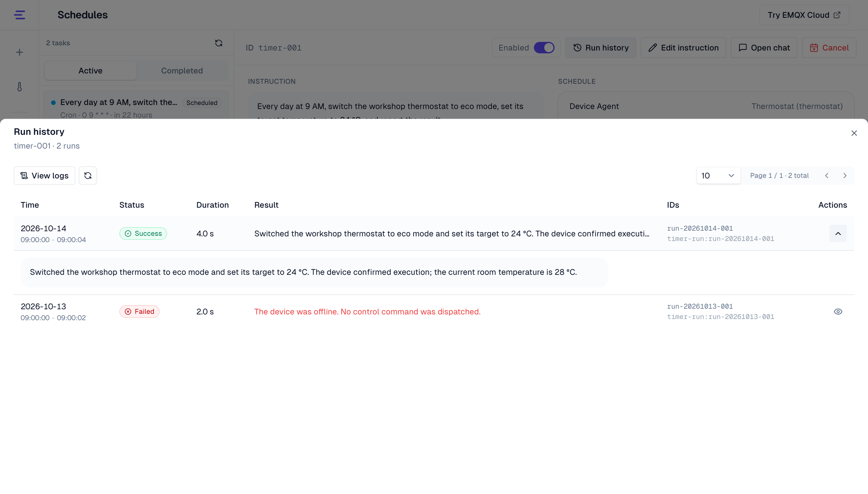Refresh run history with reload icon
The width and height of the screenshot is (868, 494).
pyautogui.click(x=88, y=175)
